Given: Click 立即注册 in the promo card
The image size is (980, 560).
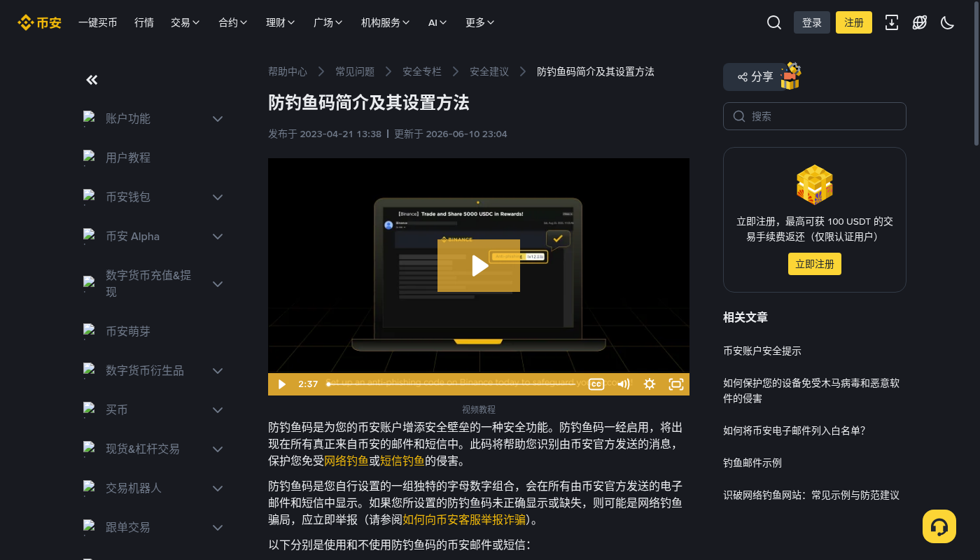Looking at the screenshot, I should point(815,264).
